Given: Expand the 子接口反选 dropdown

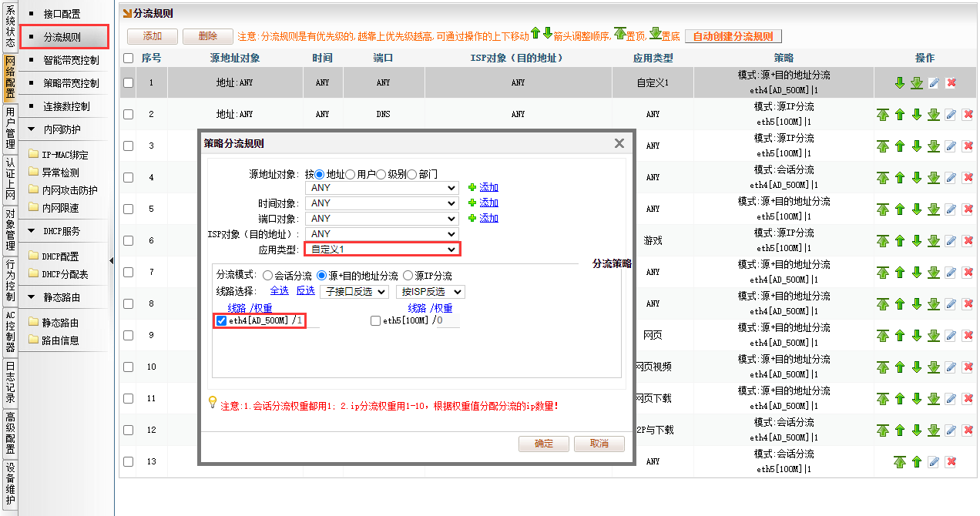Looking at the screenshot, I should click(x=354, y=292).
